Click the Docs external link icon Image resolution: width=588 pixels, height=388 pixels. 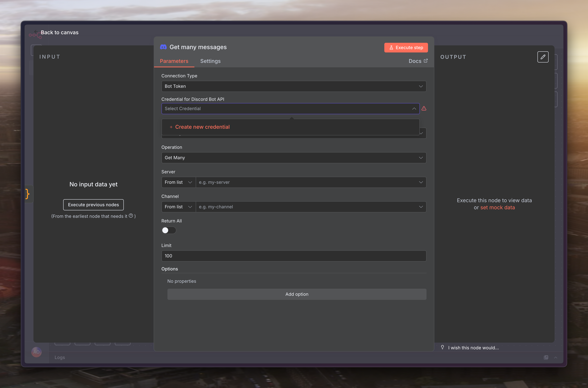[x=426, y=61]
